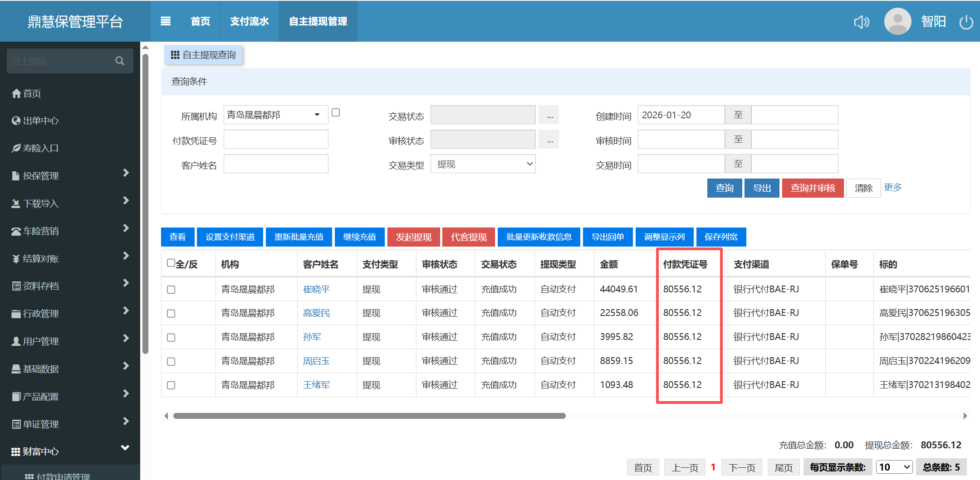Viewport: 980px width, 480px height.
Task: Tick the checkbox next to 所属机构 dropdown
Action: [336, 112]
